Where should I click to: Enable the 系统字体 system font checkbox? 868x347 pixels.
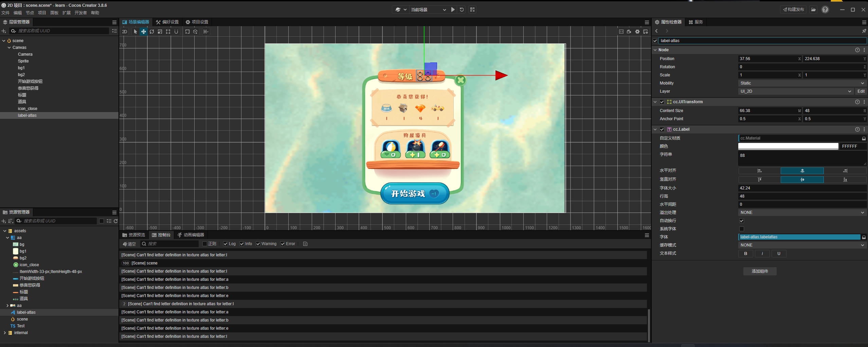point(742,229)
